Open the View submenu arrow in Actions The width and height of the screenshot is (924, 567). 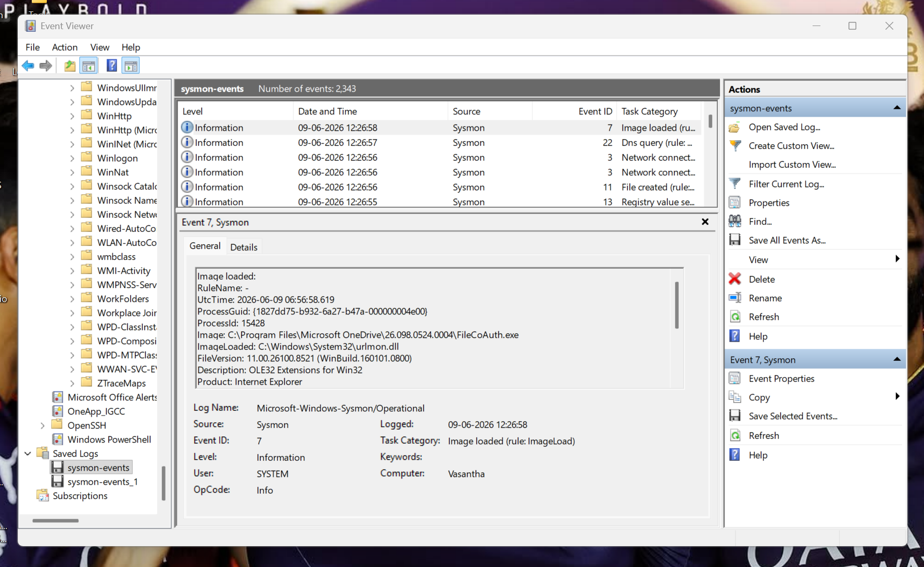click(897, 259)
